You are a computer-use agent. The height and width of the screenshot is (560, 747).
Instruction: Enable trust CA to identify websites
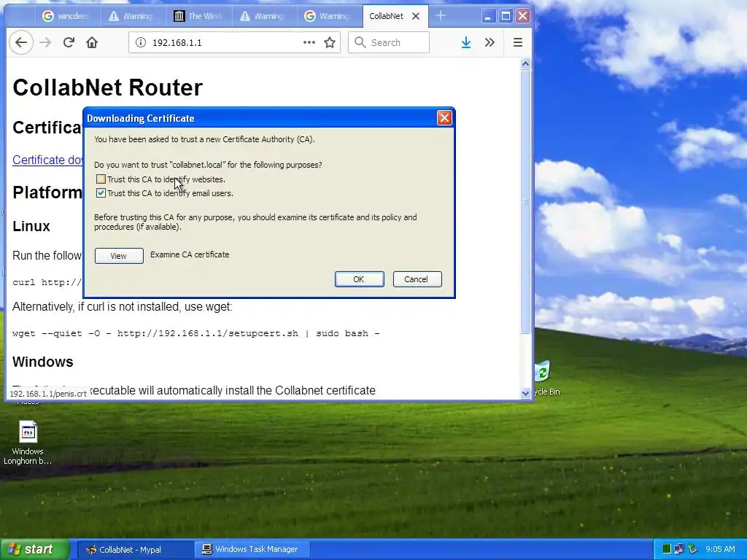coord(101,179)
